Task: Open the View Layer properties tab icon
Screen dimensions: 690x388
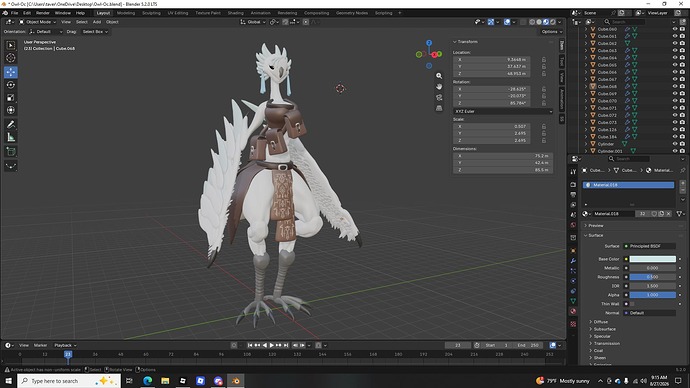Action: pos(573,205)
